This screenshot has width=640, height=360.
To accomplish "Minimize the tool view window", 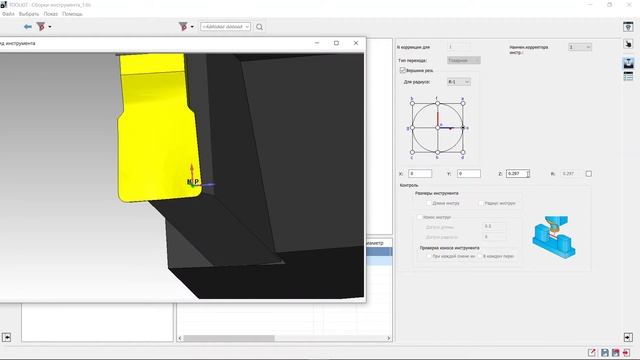I will click(x=317, y=43).
